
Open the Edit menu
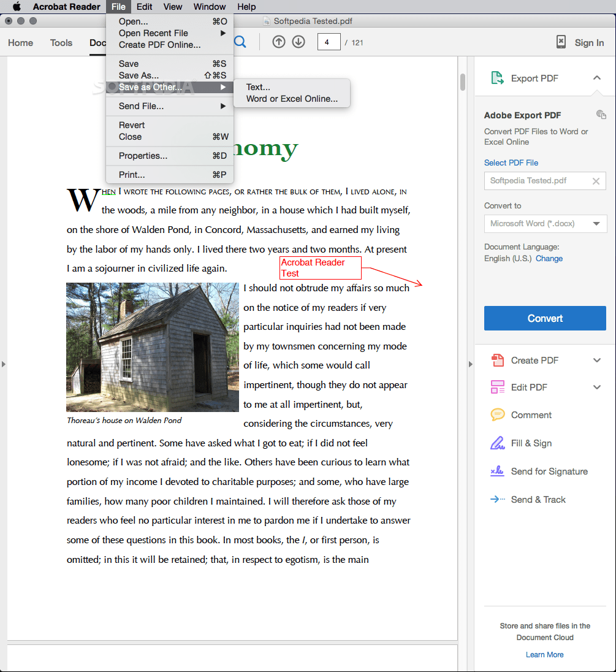click(x=145, y=6)
